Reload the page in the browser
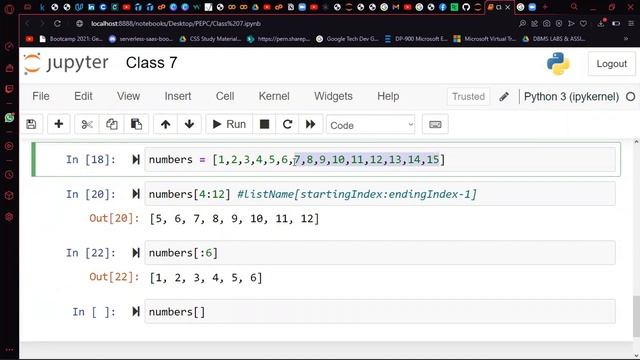This screenshot has width=640, height=360. pos(58,24)
